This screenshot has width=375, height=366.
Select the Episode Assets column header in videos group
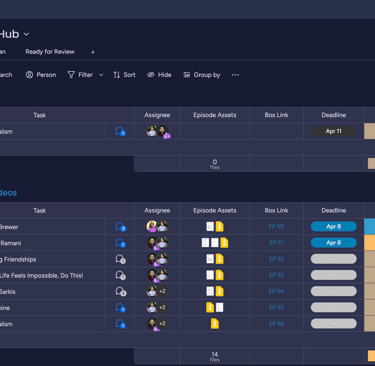215,210
